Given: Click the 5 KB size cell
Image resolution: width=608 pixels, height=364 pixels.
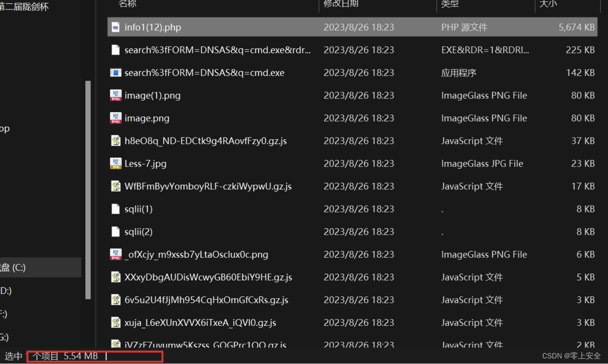Looking at the screenshot, I should point(585,277).
